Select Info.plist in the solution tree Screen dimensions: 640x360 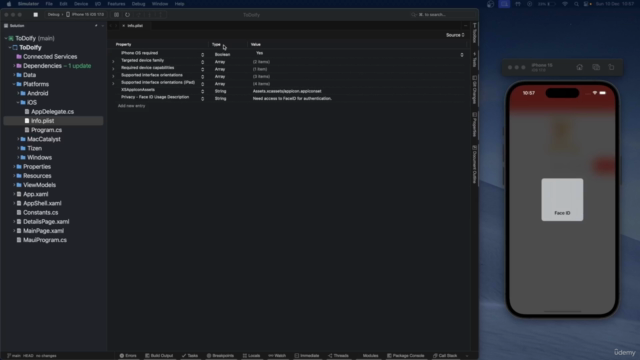pyautogui.click(x=42, y=121)
